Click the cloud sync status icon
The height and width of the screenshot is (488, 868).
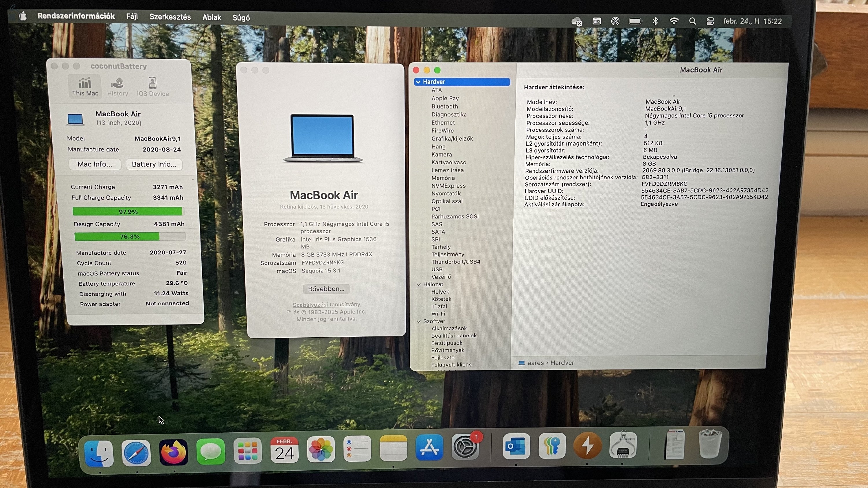click(577, 22)
